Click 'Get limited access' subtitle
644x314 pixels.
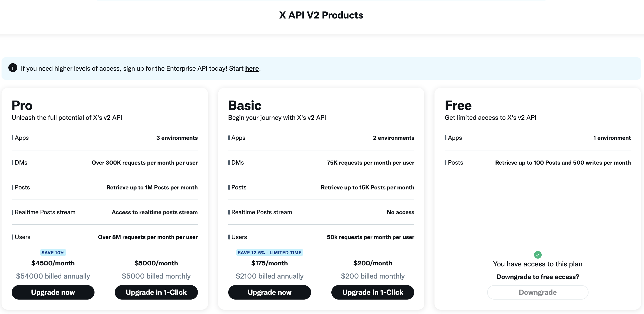490,117
